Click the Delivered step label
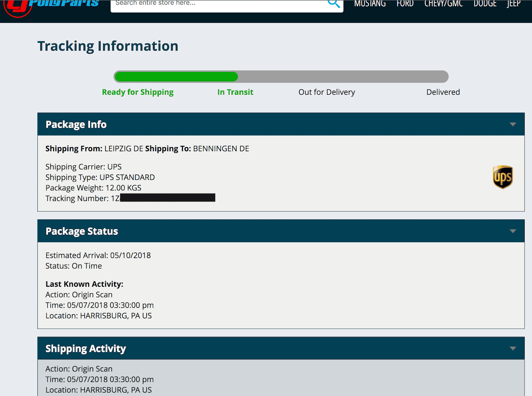The height and width of the screenshot is (396, 532). tap(443, 92)
